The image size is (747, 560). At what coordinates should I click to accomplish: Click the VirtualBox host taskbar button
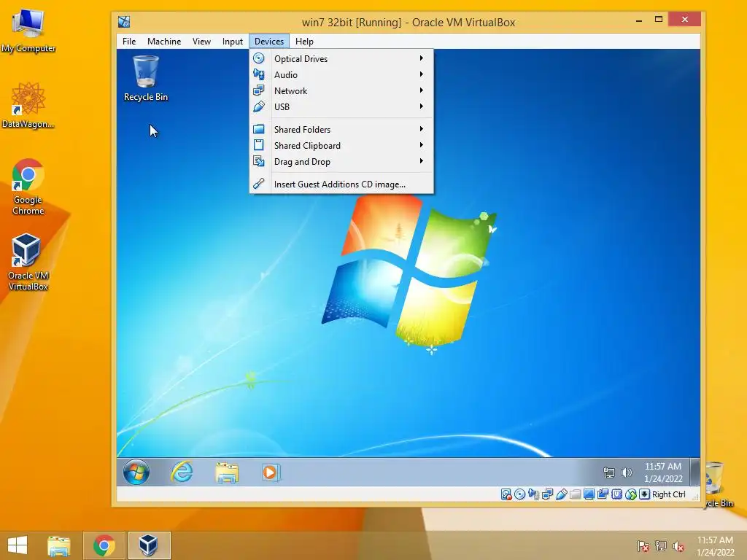pyautogui.click(x=149, y=545)
